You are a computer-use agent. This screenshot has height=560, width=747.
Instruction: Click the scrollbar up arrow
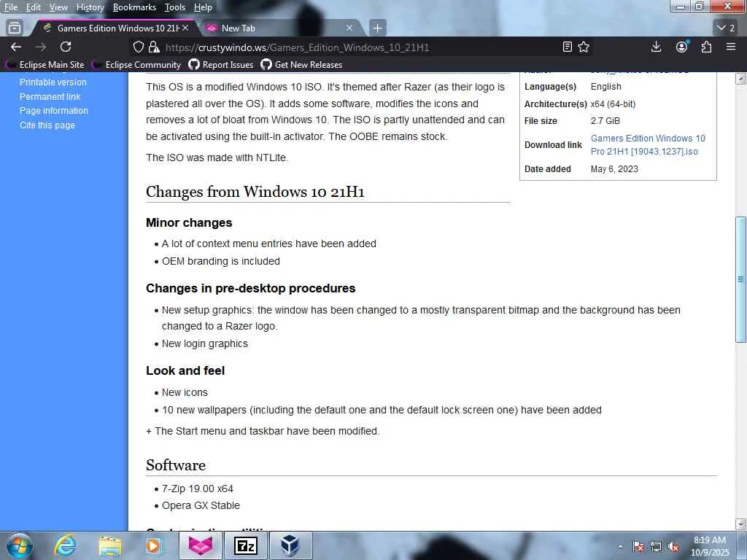click(740, 79)
